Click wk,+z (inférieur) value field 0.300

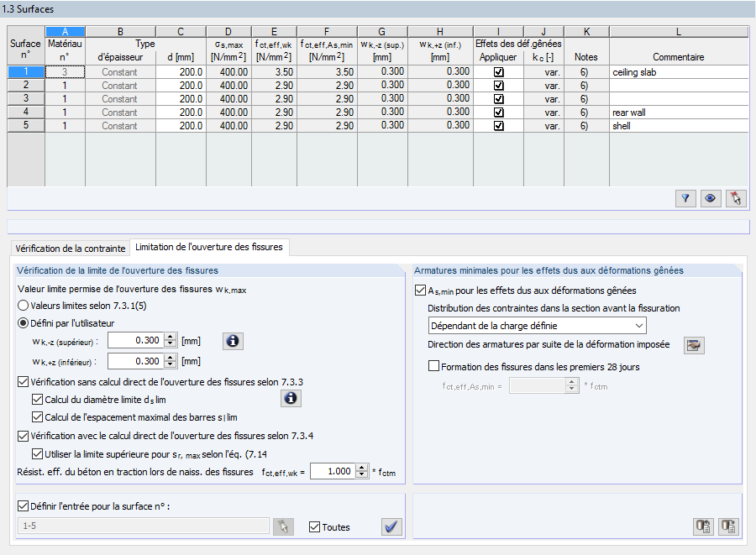[136, 361]
